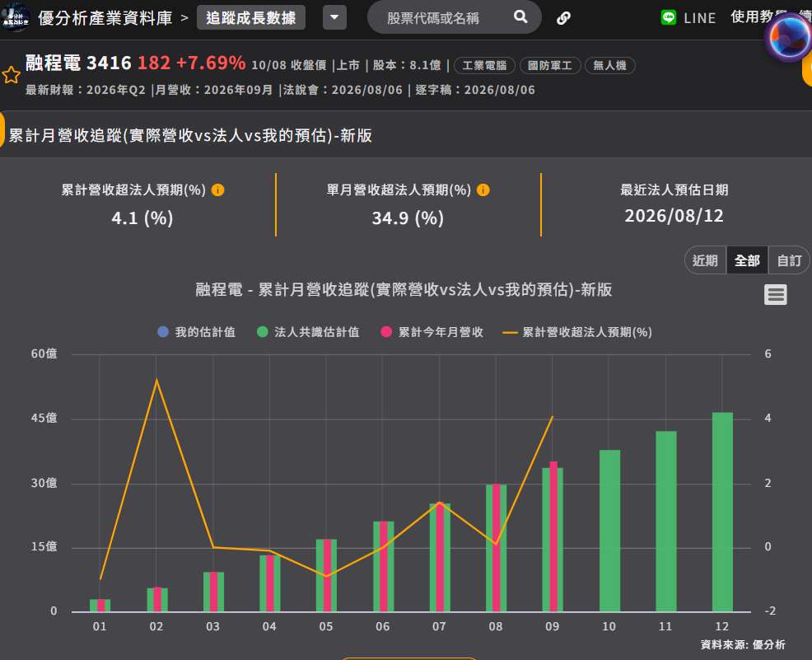Switch range to 近期
The image size is (812, 660).
point(705,260)
